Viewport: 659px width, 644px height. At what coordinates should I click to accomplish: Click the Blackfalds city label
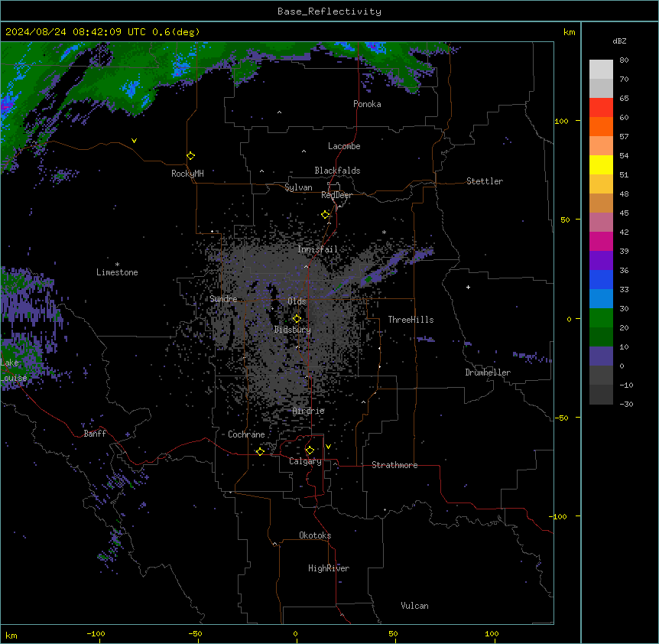pyautogui.click(x=337, y=171)
